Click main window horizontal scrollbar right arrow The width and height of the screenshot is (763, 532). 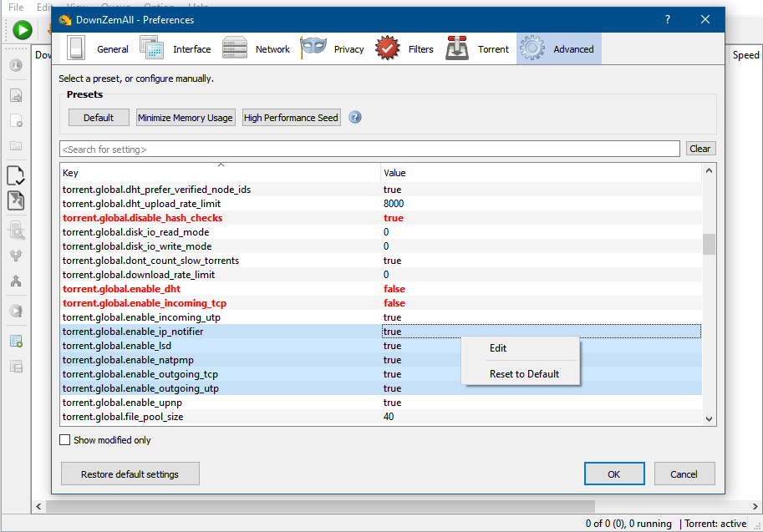tap(755, 506)
